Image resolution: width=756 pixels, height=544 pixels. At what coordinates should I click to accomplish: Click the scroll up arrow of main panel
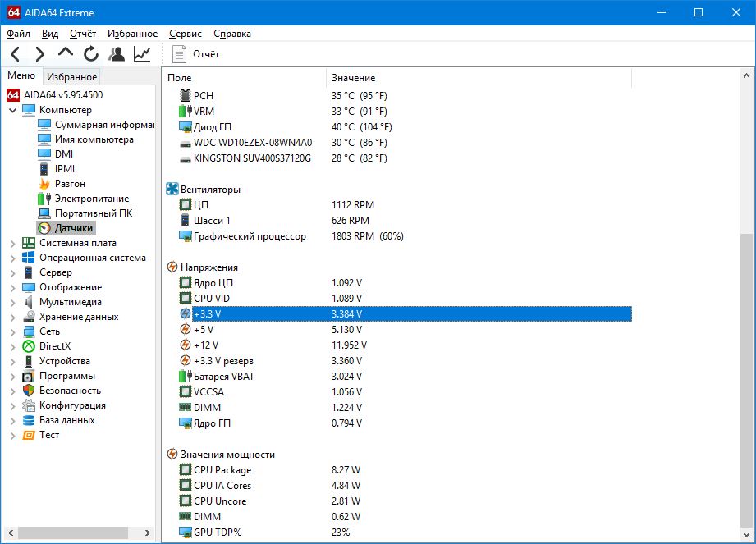point(746,75)
